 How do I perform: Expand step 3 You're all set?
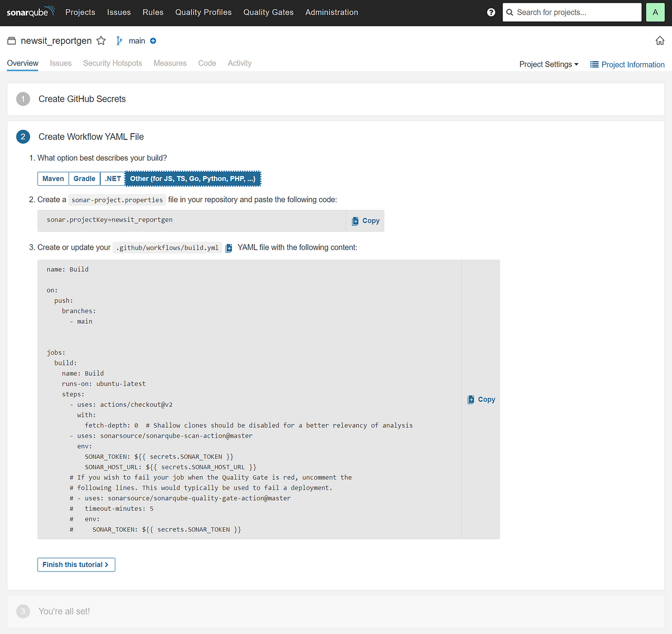click(64, 611)
